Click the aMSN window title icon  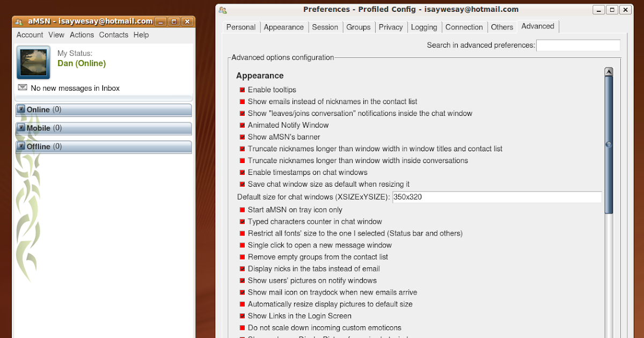click(19, 21)
